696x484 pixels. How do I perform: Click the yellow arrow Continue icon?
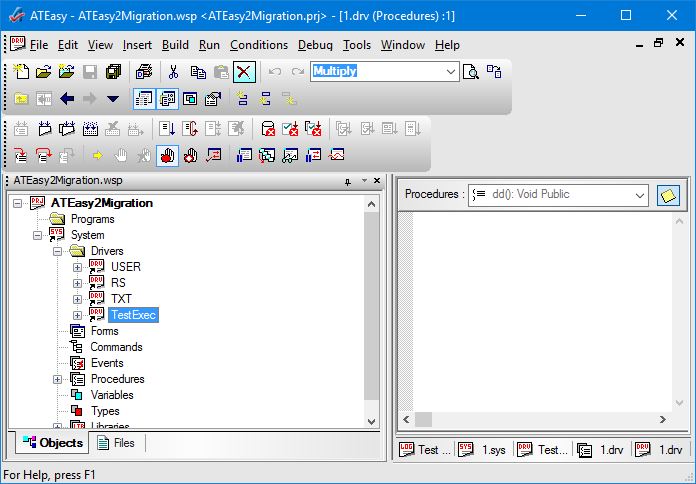97,156
